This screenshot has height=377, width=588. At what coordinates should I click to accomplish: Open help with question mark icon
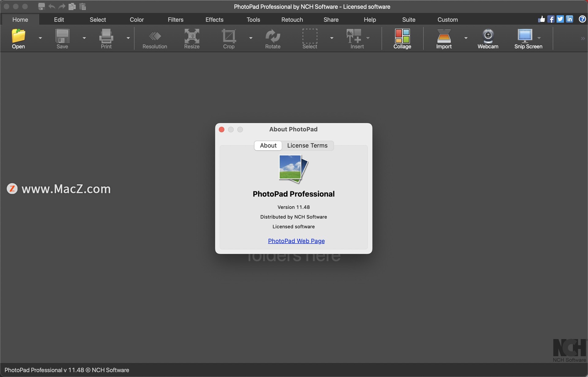[582, 19]
